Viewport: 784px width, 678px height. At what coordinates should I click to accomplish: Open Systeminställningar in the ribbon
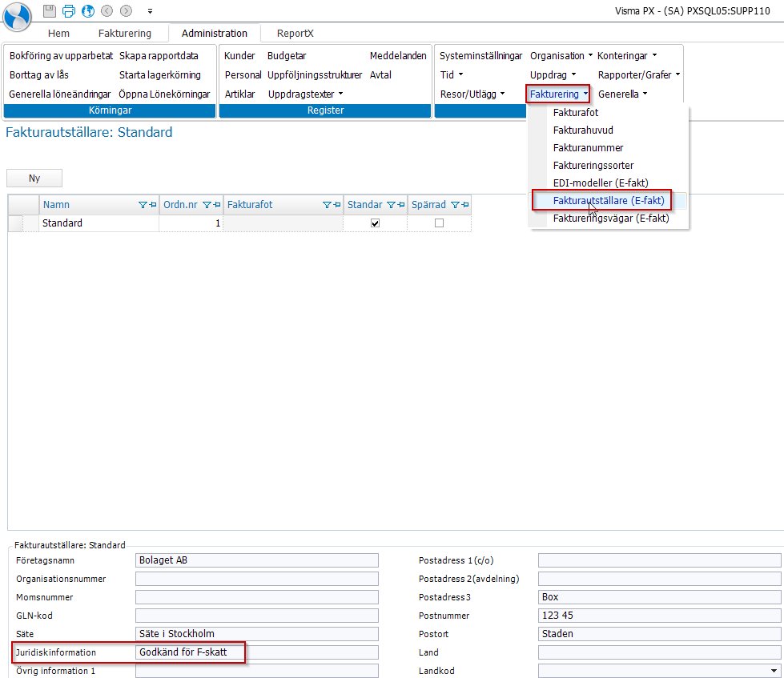480,56
